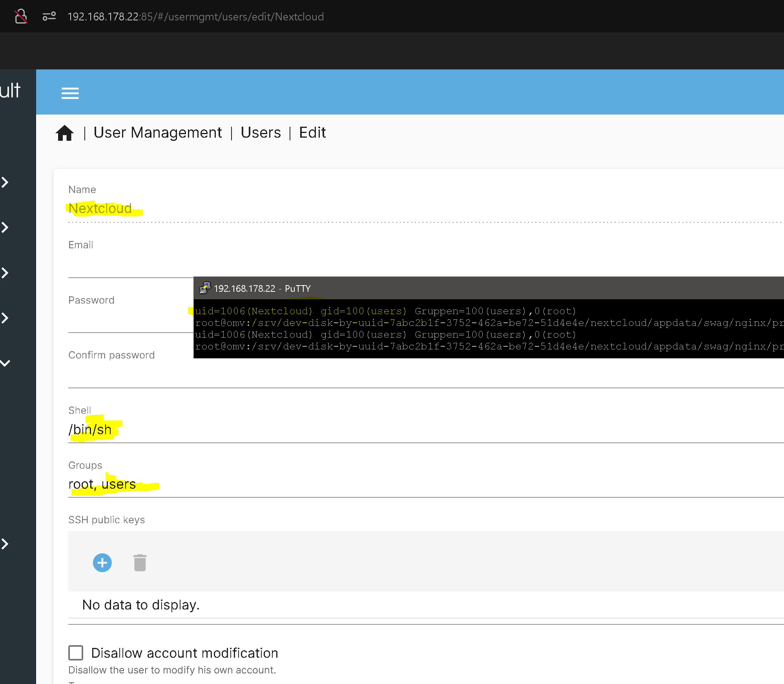
Task: Add an SSH public key
Action: [102, 563]
